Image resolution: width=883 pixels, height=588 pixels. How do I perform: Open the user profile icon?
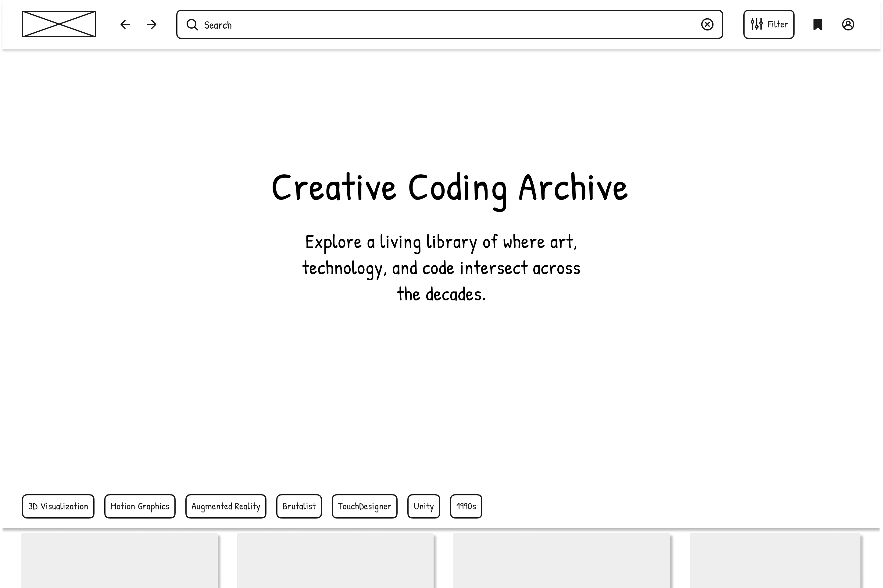[x=848, y=24]
